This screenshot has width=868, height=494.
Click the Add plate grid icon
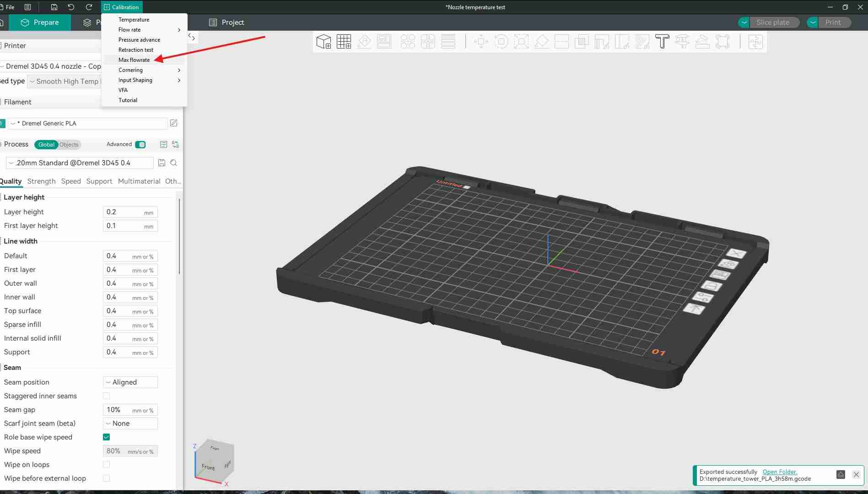pyautogui.click(x=344, y=42)
